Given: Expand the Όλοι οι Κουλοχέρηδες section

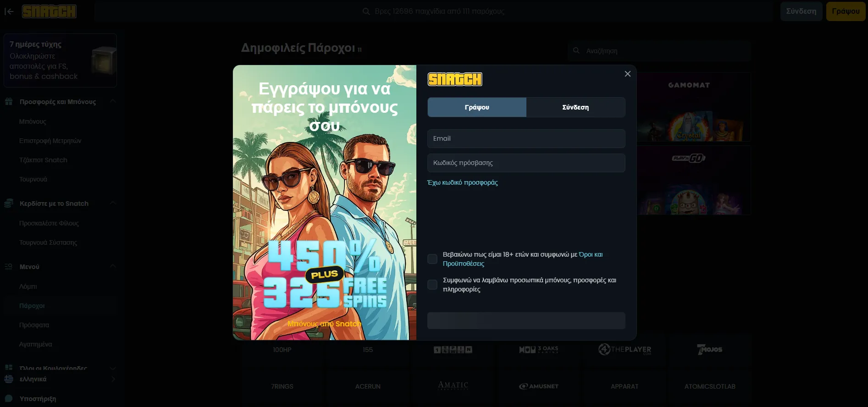Looking at the screenshot, I should pos(113,368).
